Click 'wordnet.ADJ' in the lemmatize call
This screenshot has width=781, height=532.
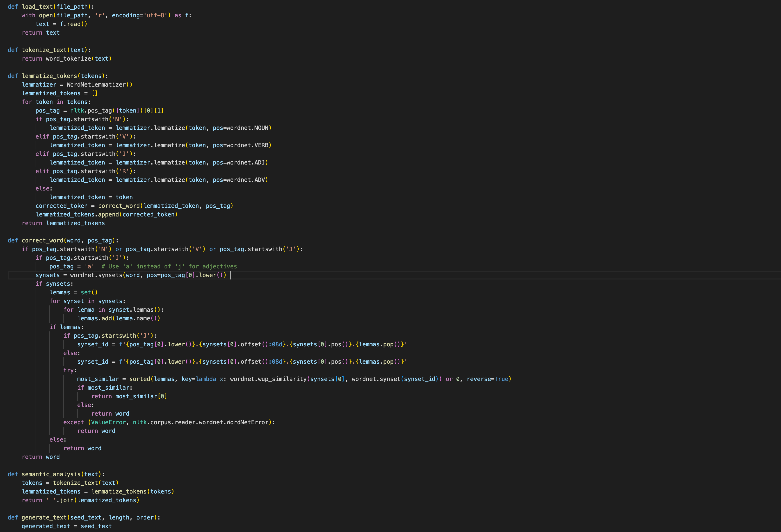246,163
